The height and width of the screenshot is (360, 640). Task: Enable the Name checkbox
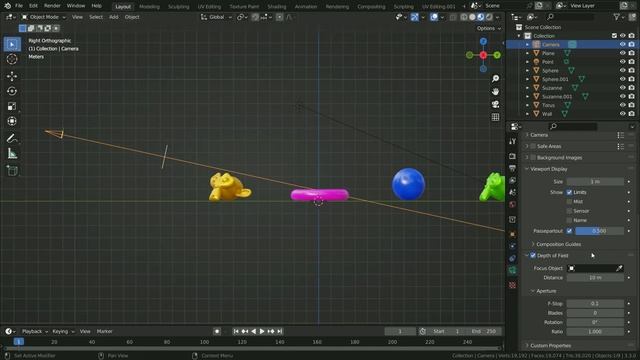coord(569,220)
